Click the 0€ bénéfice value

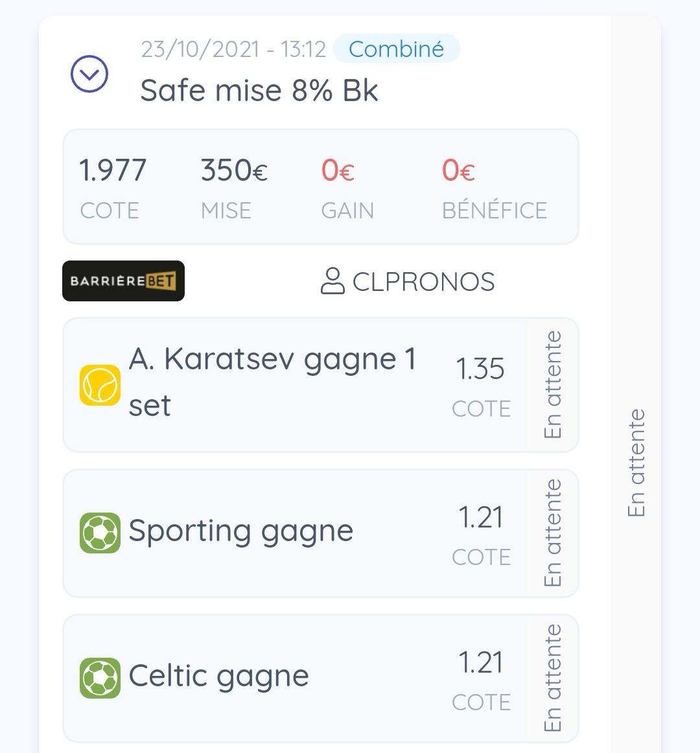tap(458, 171)
